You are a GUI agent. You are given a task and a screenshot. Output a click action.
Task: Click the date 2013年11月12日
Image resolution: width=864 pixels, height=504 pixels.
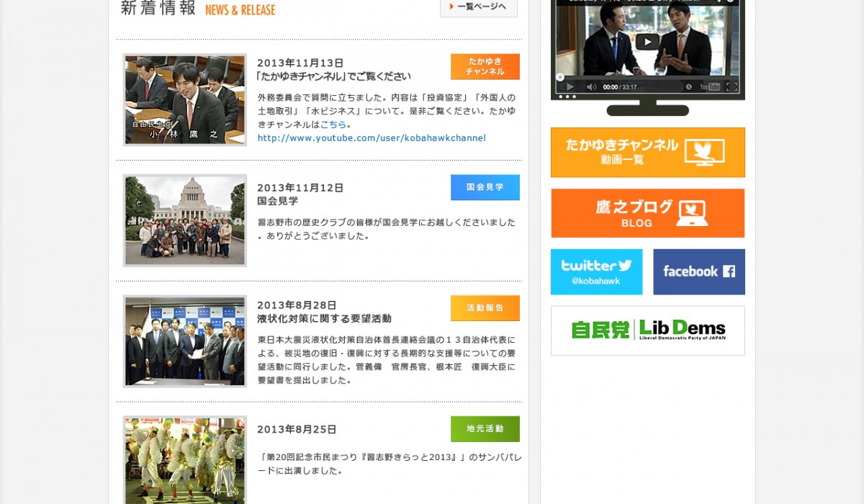coord(300,188)
